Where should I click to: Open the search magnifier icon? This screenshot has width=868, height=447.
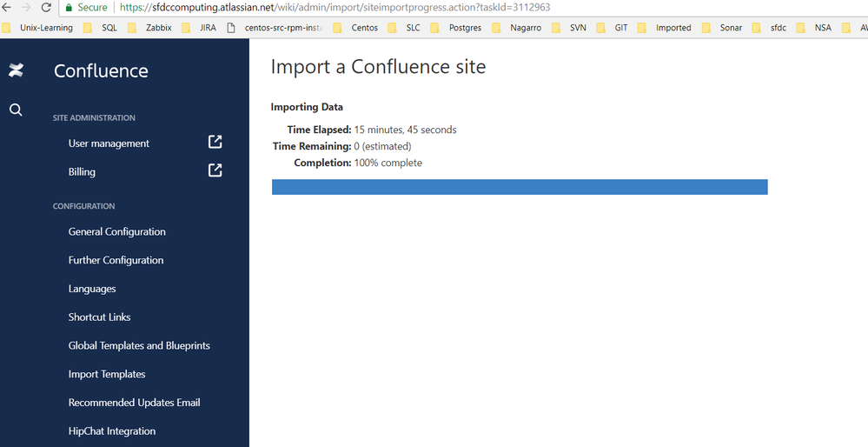click(x=16, y=110)
